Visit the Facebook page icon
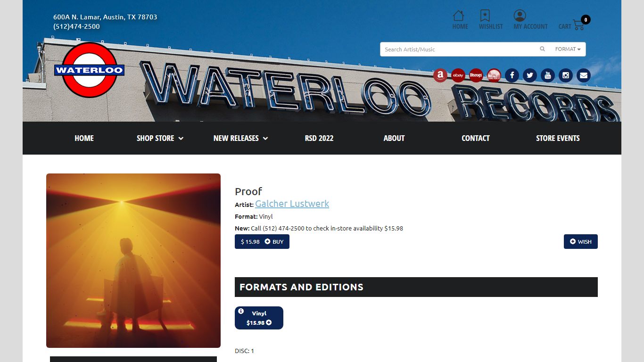Viewport: 644px width, 362px height. pyautogui.click(x=512, y=75)
